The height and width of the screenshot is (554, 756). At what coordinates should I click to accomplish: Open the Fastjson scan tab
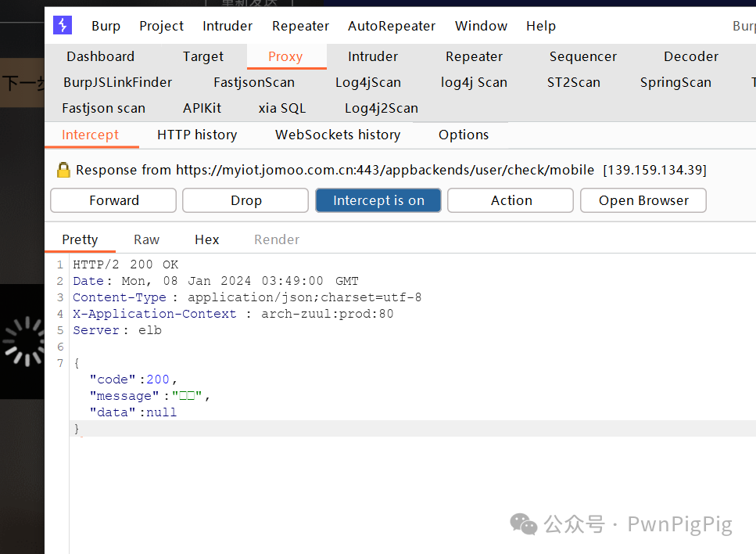click(x=104, y=108)
